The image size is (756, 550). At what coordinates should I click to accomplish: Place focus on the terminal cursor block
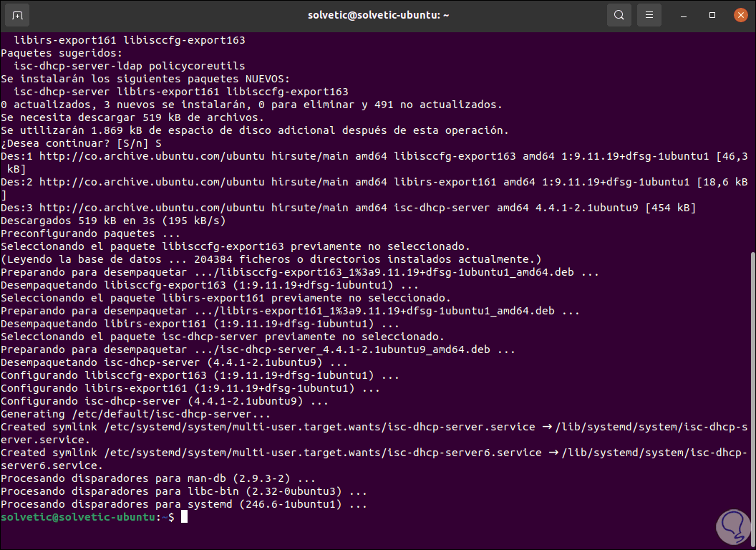tap(184, 517)
